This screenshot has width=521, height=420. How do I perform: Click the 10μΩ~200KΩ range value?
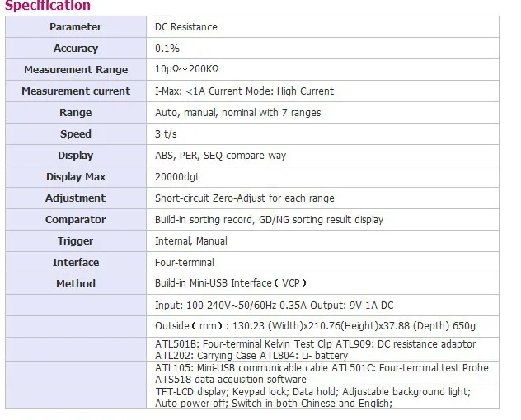(x=187, y=69)
